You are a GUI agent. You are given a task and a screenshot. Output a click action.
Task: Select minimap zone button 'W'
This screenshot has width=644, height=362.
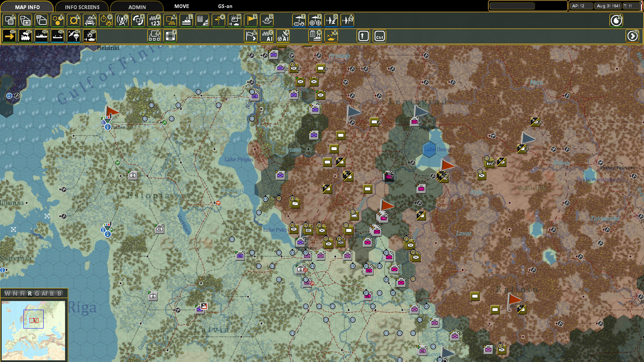[x=7, y=294]
